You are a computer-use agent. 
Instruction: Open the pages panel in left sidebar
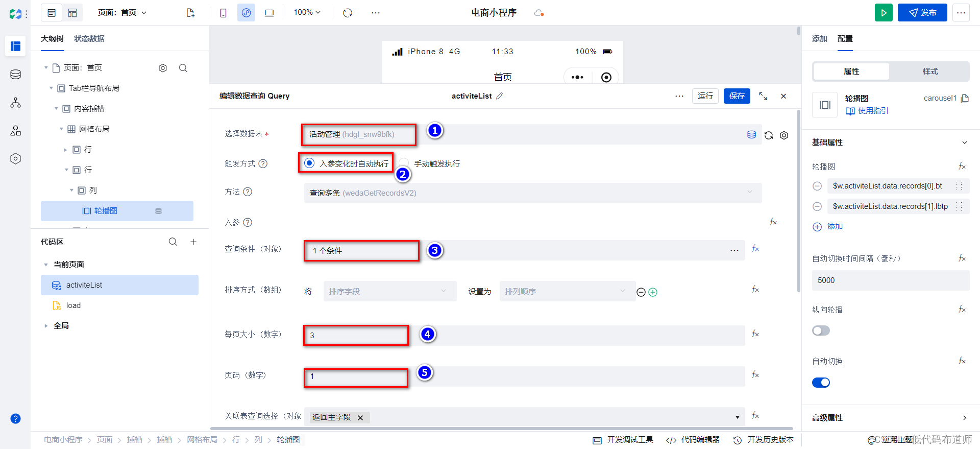click(x=15, y=46)
